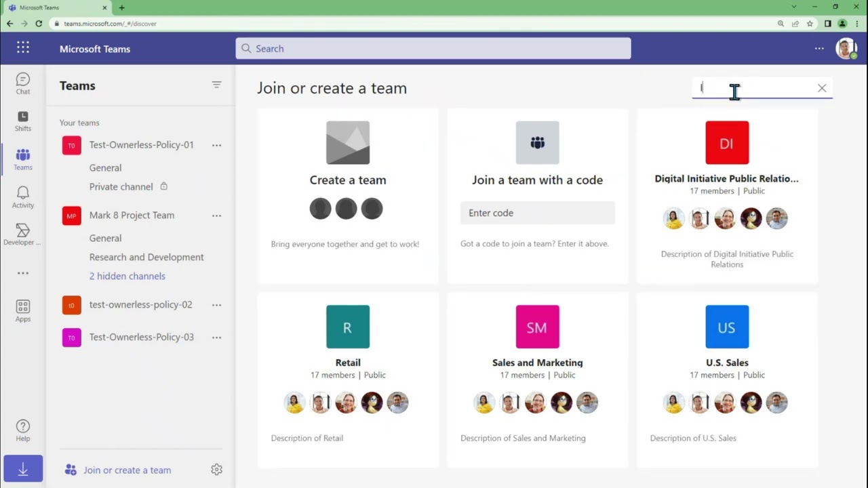Click the Retail team tile icon
Image resolution: width=868 pixels, height=488 pixels.
point(348,327)
